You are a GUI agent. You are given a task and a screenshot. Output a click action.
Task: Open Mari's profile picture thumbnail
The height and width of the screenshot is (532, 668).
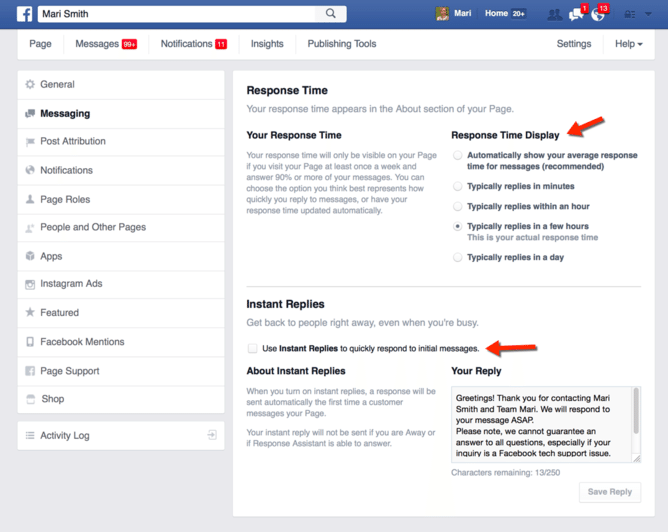pos(442,14)
